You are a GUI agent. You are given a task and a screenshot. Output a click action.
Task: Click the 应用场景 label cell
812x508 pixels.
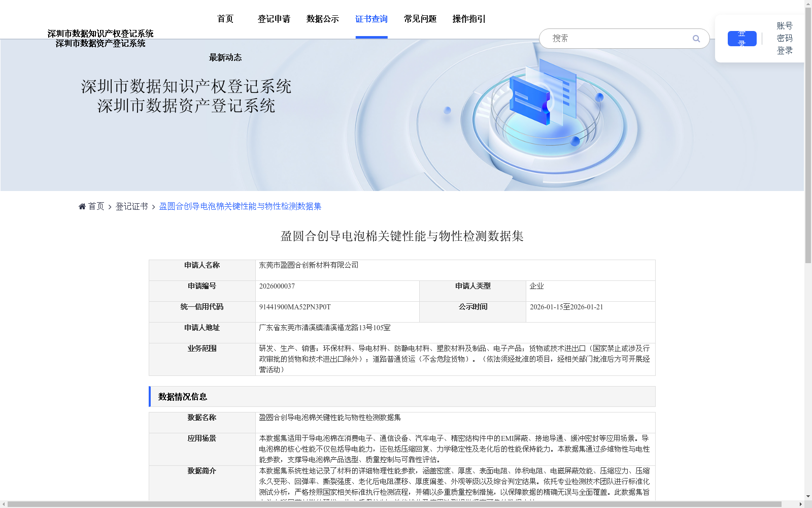tap(202, 449)
